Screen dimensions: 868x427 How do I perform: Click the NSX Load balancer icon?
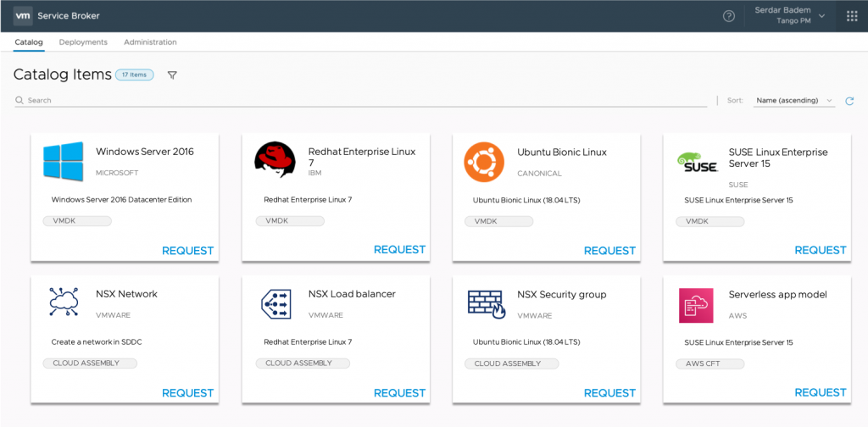[x=275, y=303]
